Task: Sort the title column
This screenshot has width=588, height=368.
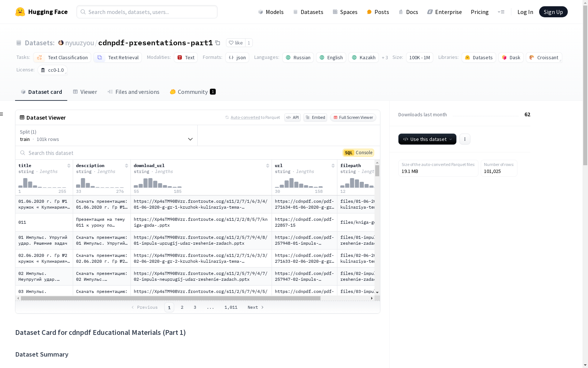Action: (69, 166)
